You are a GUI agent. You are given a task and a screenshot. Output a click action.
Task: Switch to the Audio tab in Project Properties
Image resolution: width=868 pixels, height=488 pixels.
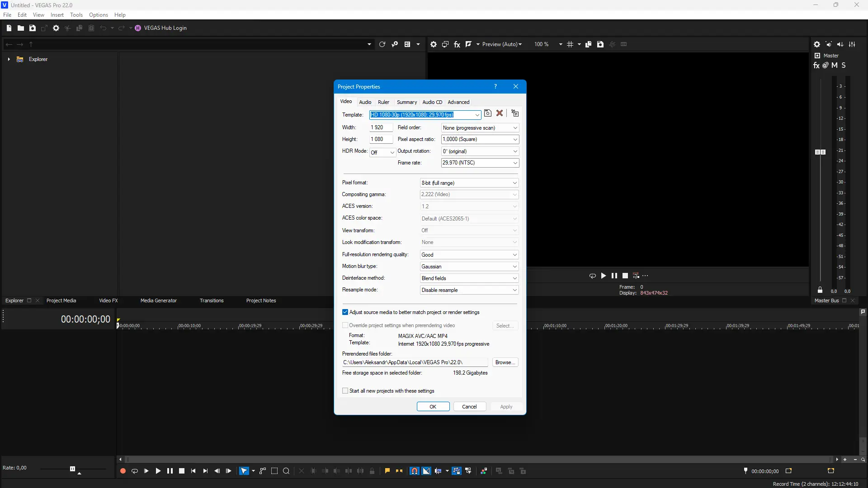click(x=365, y=102)
